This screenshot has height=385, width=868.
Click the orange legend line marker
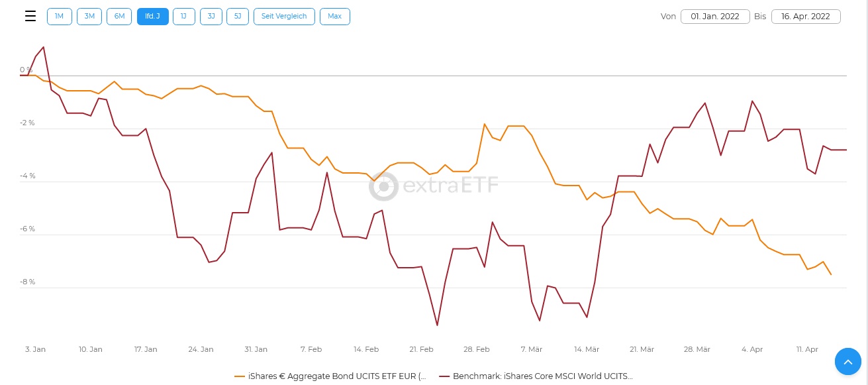coord(240,376)
